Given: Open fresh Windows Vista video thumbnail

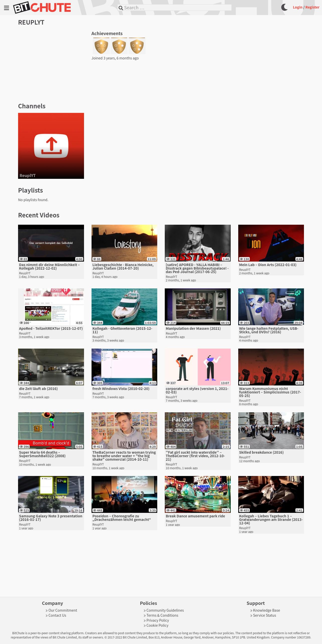Looking at the screenshot, I should [x=124, y=367].
